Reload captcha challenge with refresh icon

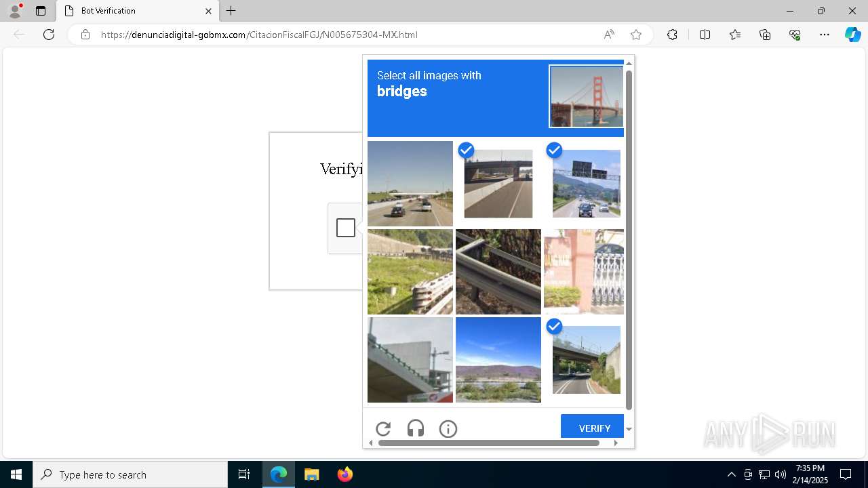[383, 428]
